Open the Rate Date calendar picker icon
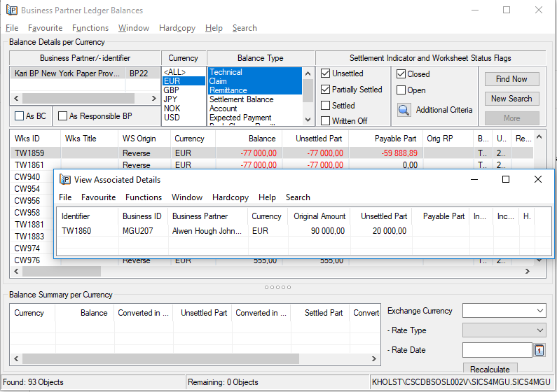The image size is (557, 392). coord(539,350)
